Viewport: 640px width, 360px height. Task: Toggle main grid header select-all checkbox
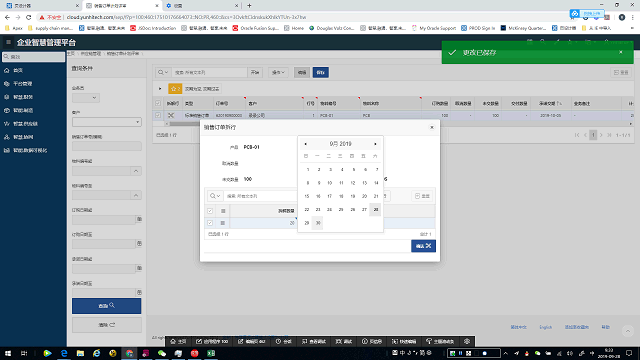click(x=158, y=103)
